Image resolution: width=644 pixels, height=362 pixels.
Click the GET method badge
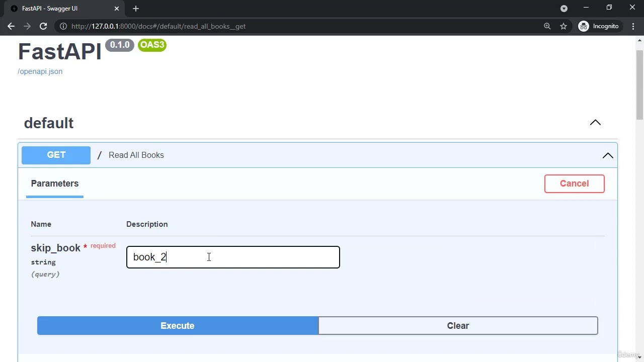(56, 155)
